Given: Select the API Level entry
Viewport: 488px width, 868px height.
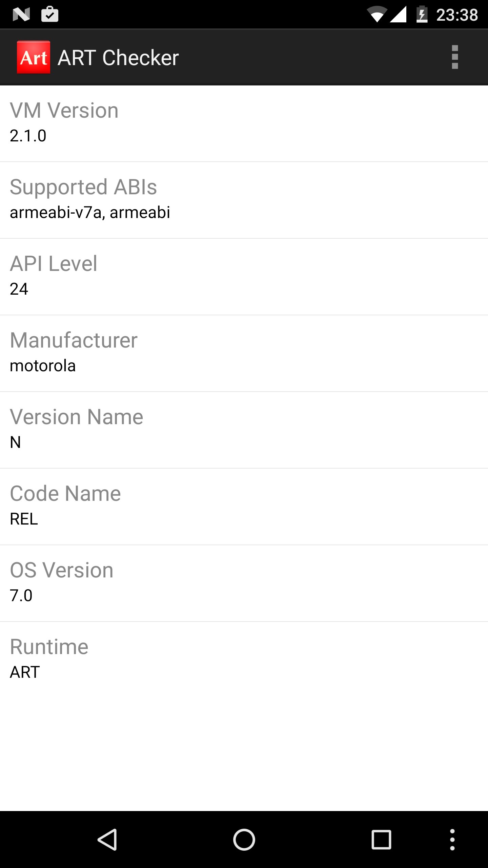Looking at the screenshot, I should tap(244, 277).
